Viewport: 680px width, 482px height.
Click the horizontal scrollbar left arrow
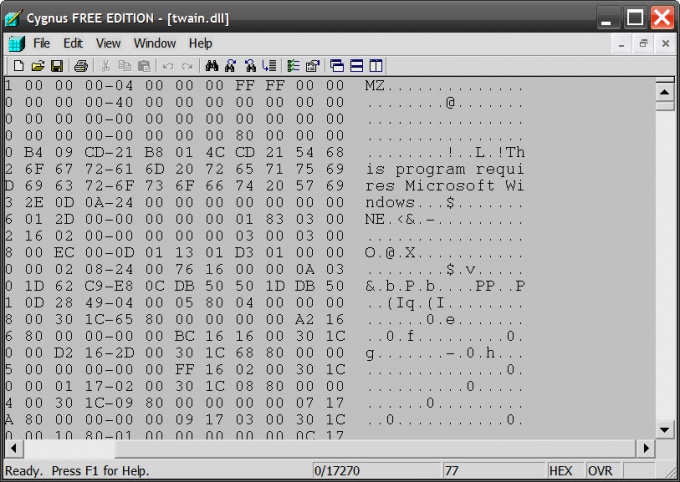[14, 449]
